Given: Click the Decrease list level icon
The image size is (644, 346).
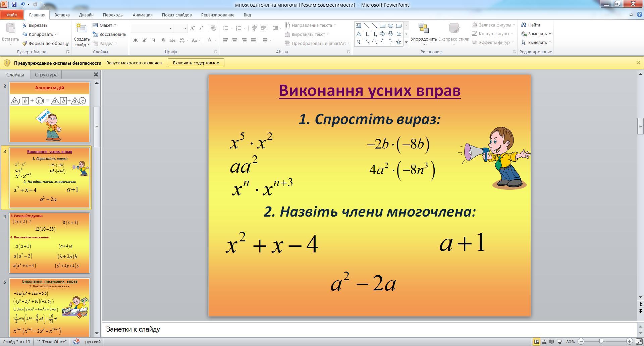Looking at the screenshot, I should [x=255, y=28].
